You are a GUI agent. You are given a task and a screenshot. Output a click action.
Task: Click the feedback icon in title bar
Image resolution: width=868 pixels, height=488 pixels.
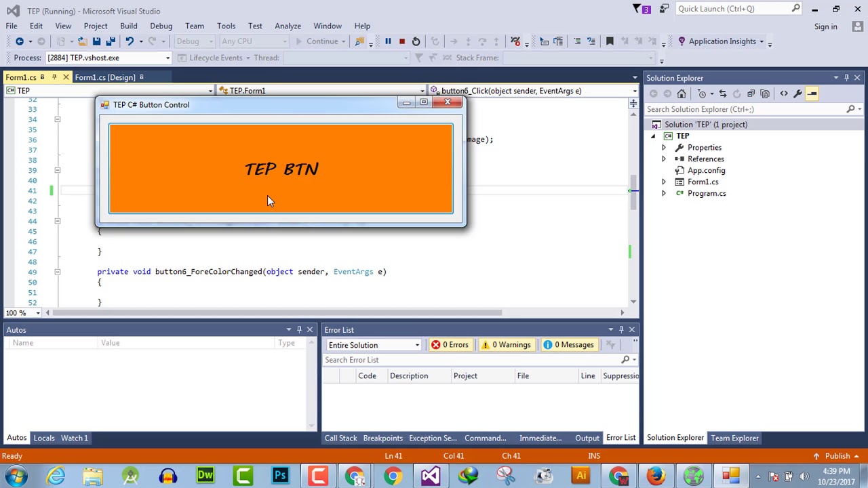665,9
